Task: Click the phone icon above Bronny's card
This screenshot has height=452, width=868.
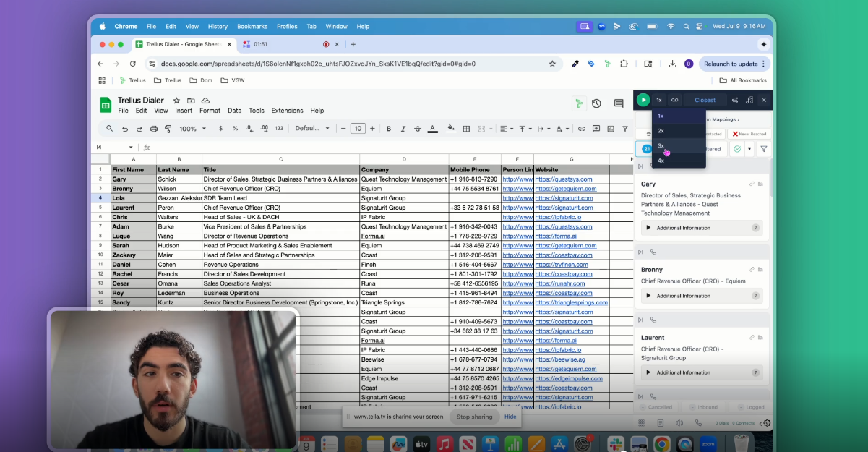Action: 653,252
